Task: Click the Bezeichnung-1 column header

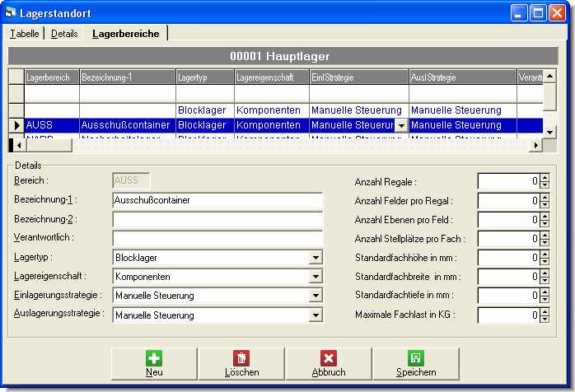Action: pyautogui.click(x=127, y=77)
